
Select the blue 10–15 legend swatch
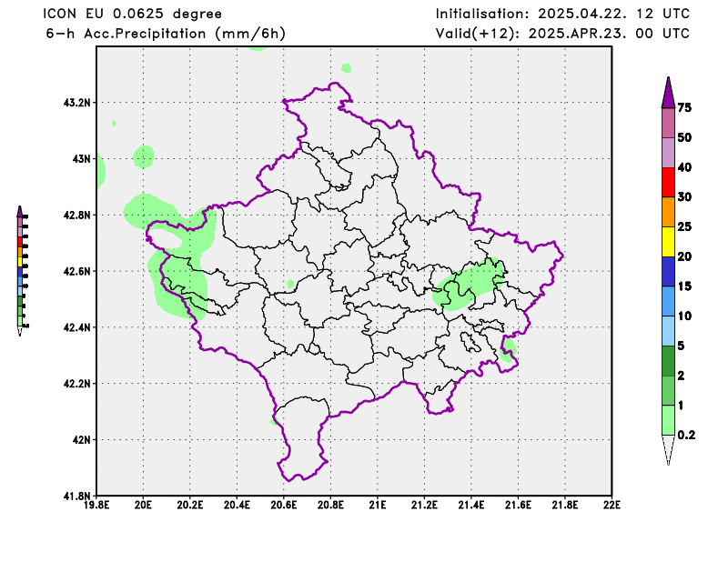[668, 301]
